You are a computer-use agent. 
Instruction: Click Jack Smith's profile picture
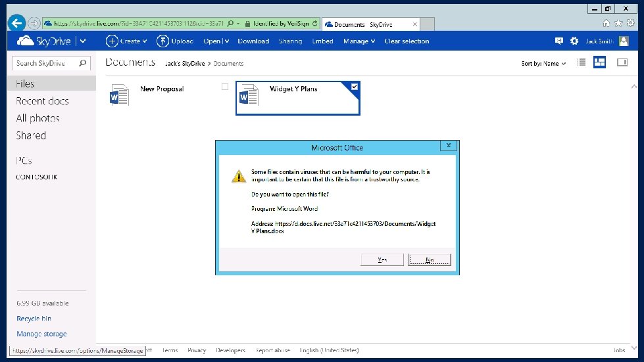click(624, 41)
